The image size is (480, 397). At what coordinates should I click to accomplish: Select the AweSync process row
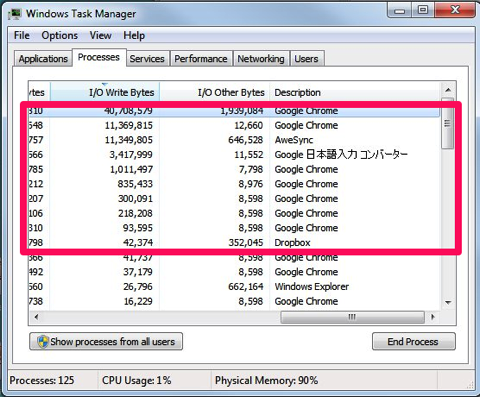point(234,140)
